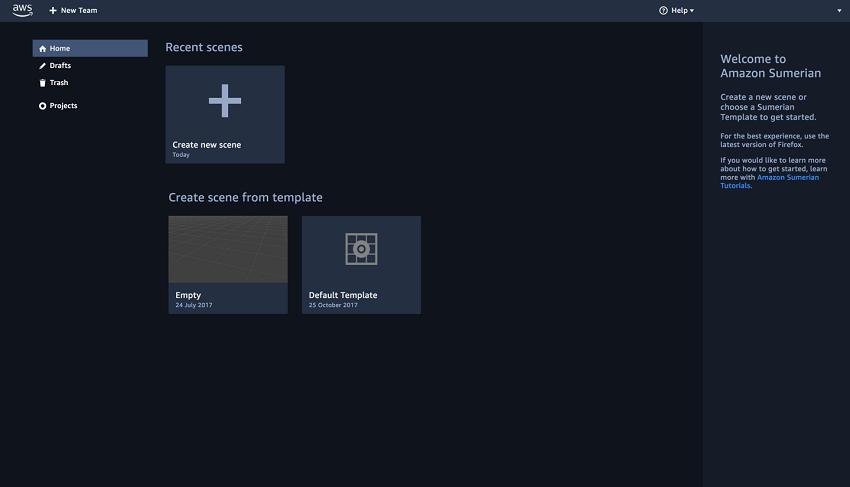Click the AWS logo icon
Image resolution: width=850 pixels, height=487 pixels.
point(22,10)
